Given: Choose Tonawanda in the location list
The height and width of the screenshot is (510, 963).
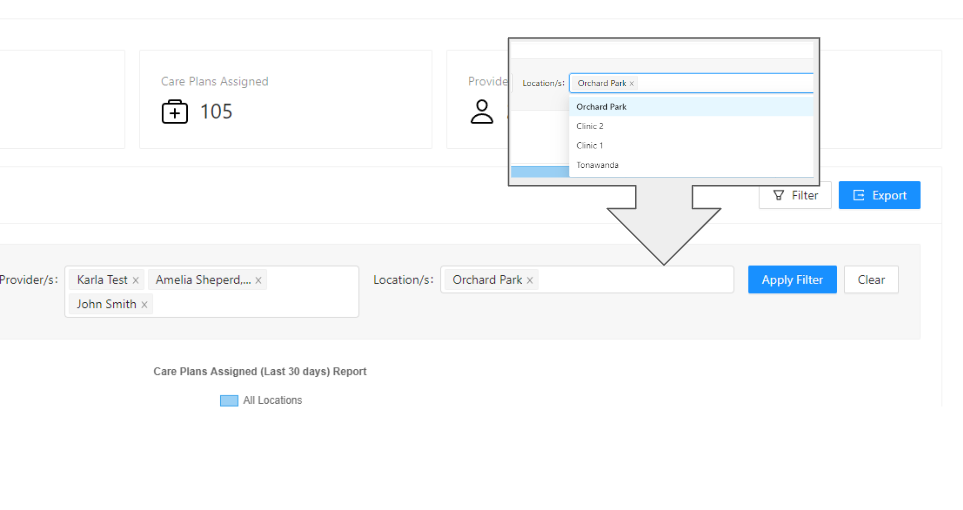Looking at the screenshot, I should (597, 165).
